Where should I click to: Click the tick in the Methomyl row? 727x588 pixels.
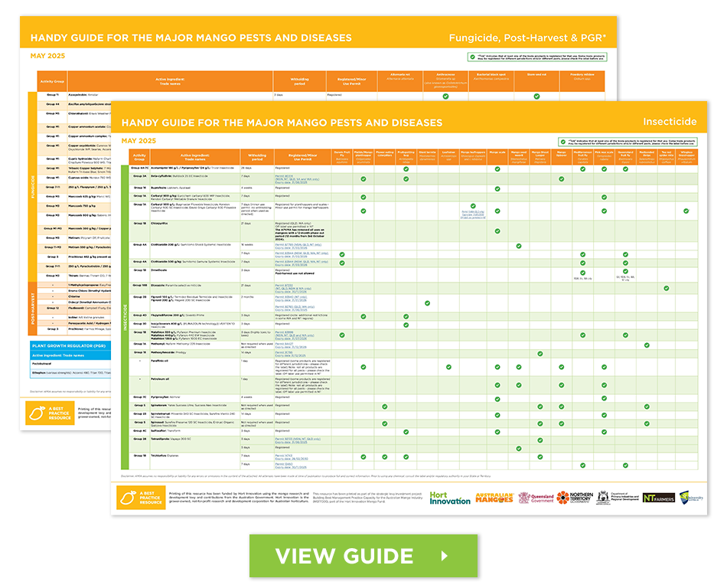pyautogui.click(x=647, y=345)
